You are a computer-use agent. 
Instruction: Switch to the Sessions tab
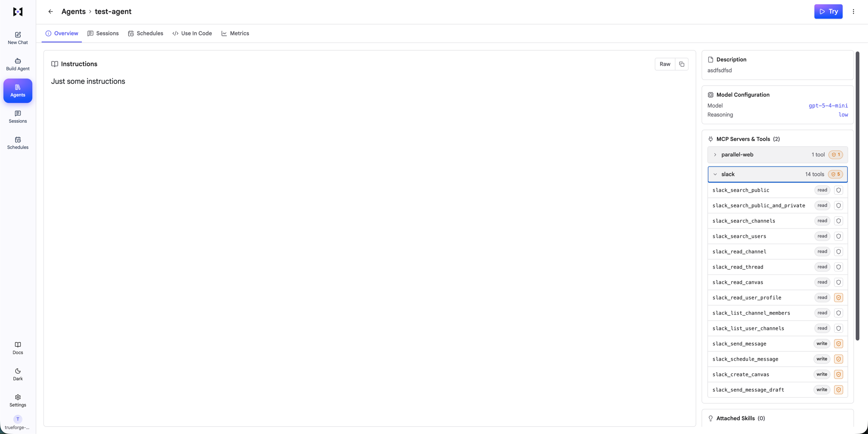point(103,33)
